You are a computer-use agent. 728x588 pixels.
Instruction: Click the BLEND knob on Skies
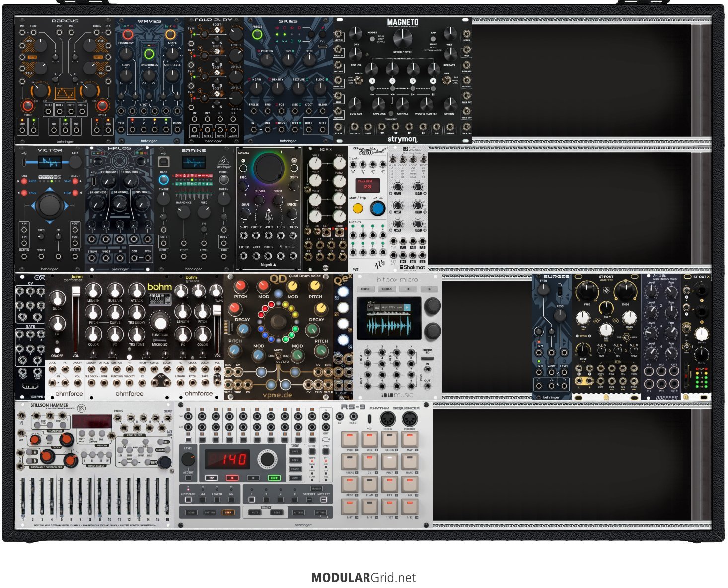320,88
